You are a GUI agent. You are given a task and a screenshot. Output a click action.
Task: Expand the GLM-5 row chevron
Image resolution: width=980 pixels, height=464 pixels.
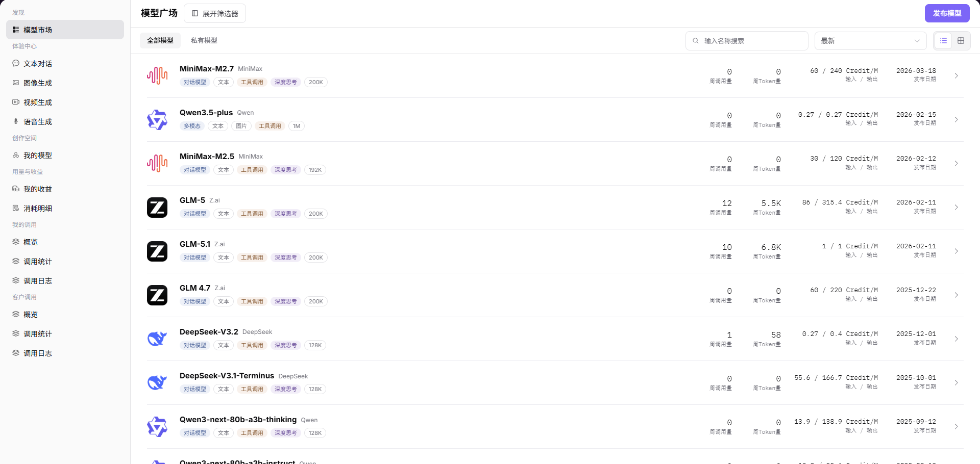[956, 207]
